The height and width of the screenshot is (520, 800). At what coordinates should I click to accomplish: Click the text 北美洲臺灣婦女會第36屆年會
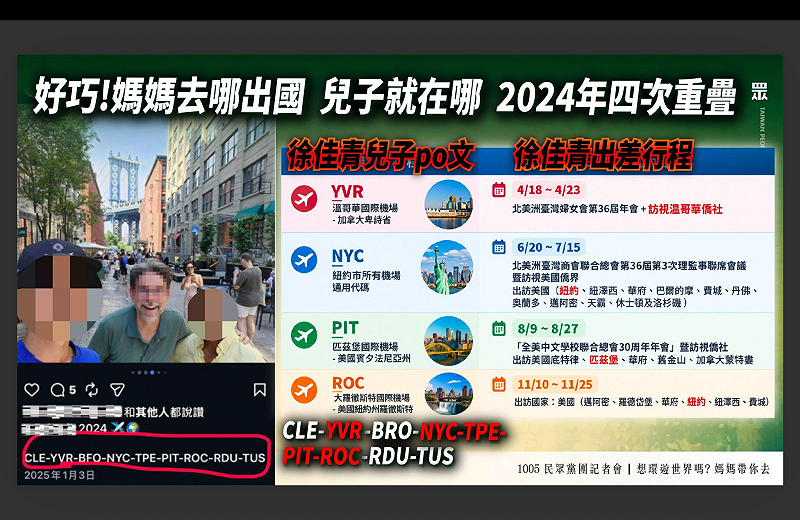tap(576, 209)
